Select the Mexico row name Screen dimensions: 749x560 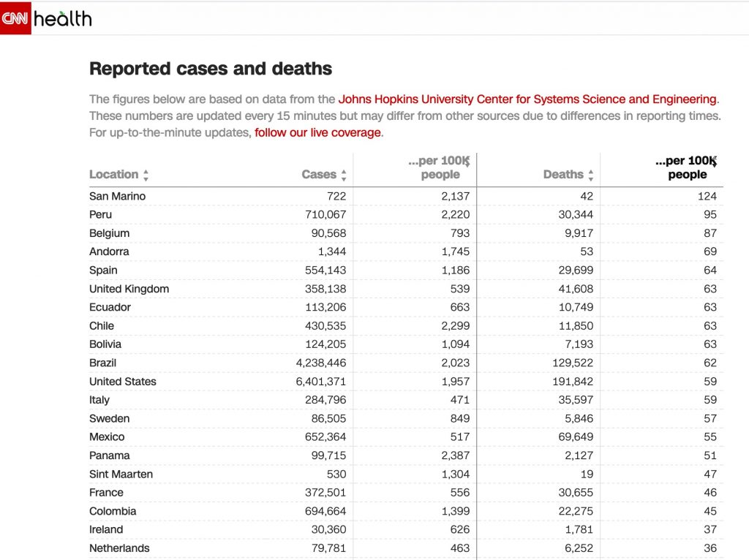tap(107, 437)
